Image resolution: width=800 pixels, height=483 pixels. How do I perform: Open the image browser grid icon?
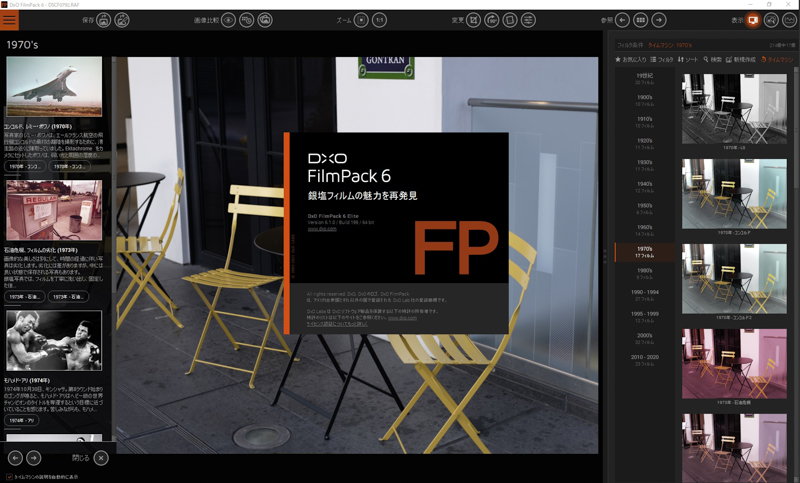point(641,20)
